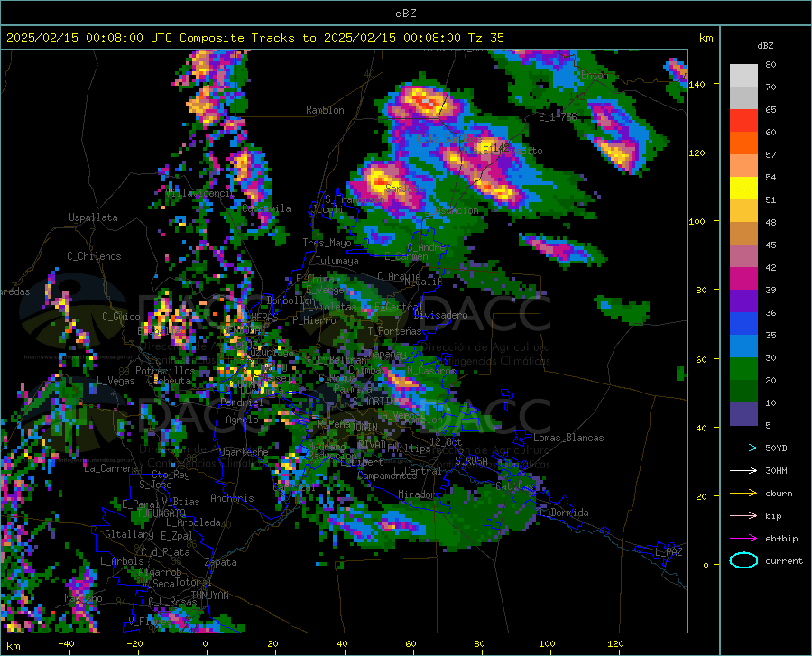Screen dimensions: 812x656
Task: Pick the green 30–20 dBZ legend swatch
Action: pos(743,369)
